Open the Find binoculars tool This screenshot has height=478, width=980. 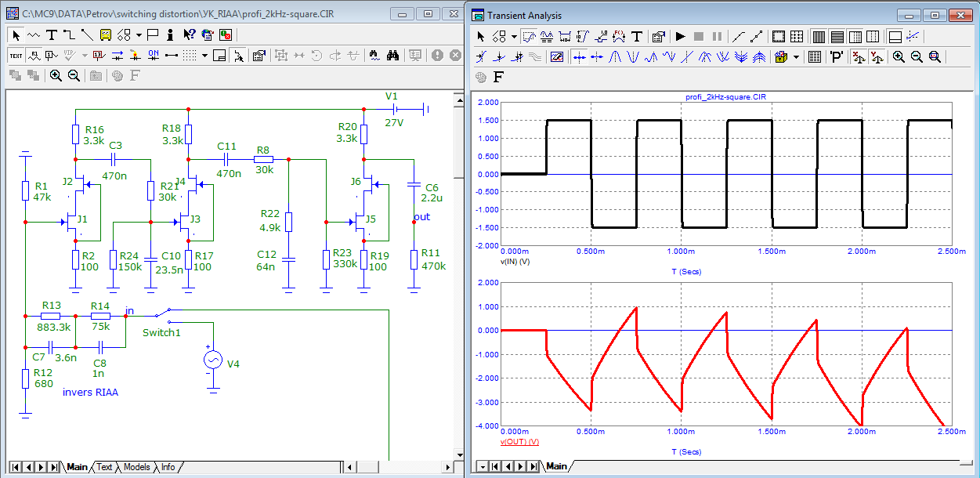tap(393, 55)
